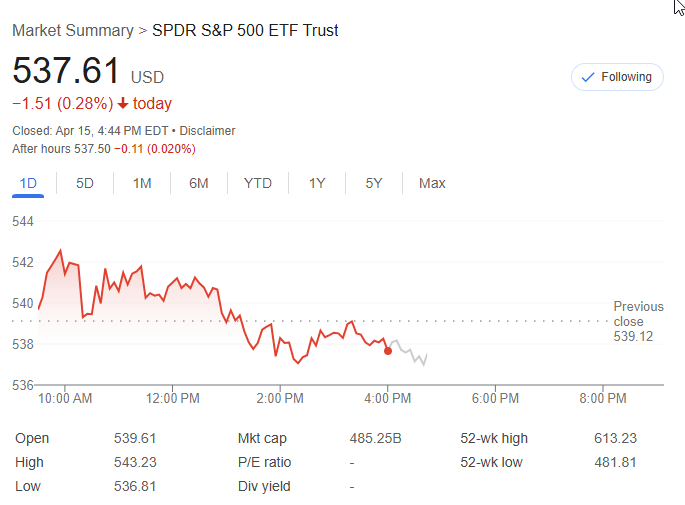Show the 1M chart range
This screenshot has height=505, width=685.
[142, 183]
